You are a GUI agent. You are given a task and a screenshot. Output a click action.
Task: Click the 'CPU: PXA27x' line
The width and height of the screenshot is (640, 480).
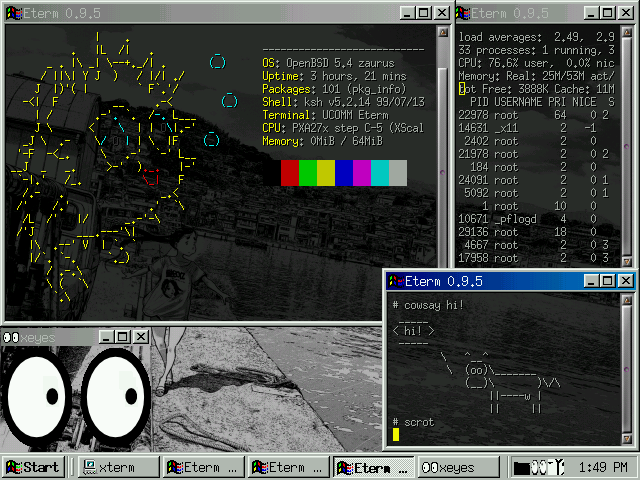click(343, 128)
